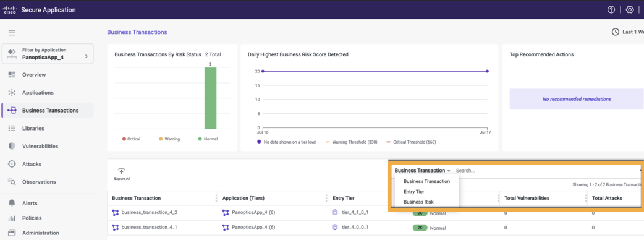Open the settings gear icon
Viewport: 644px width, 240px height.
point(630,10)
